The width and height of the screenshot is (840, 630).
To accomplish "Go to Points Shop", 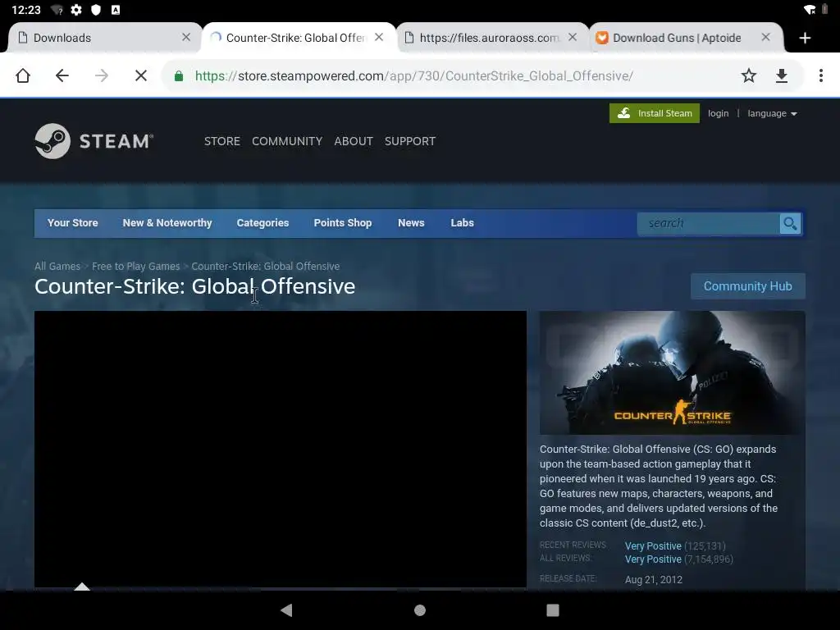I will [x=342, y=223].
